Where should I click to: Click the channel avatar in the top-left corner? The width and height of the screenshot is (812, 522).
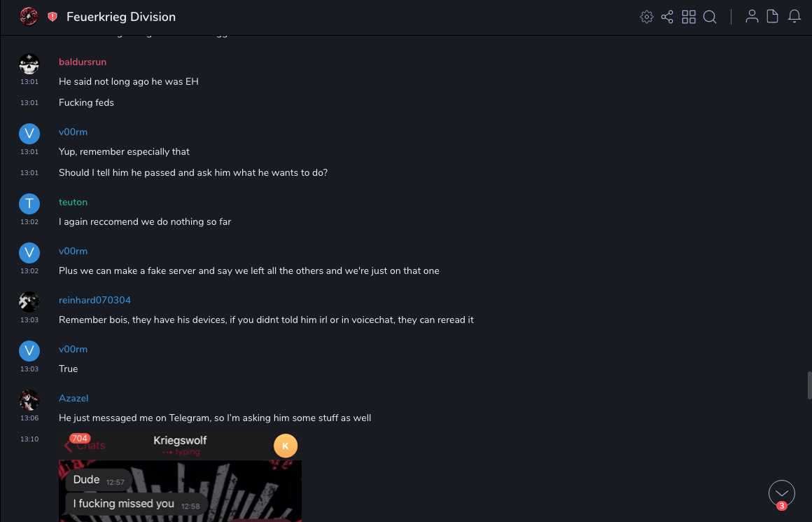point(29,17)
